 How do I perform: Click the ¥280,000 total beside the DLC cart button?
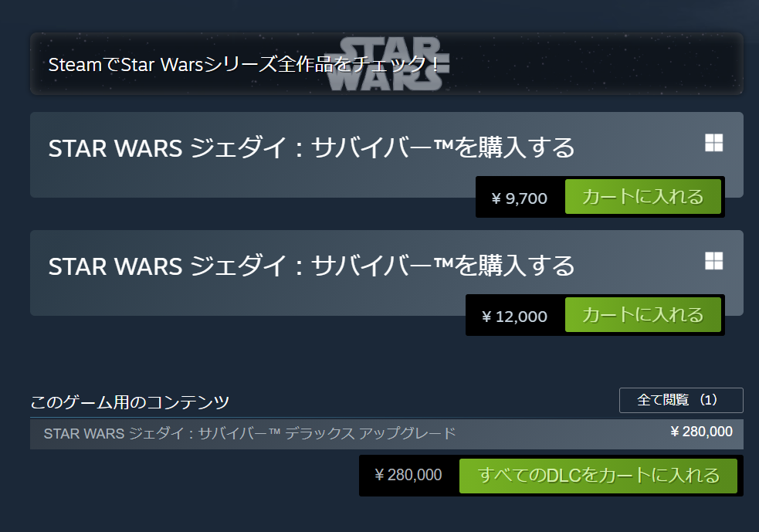point(408,475)
